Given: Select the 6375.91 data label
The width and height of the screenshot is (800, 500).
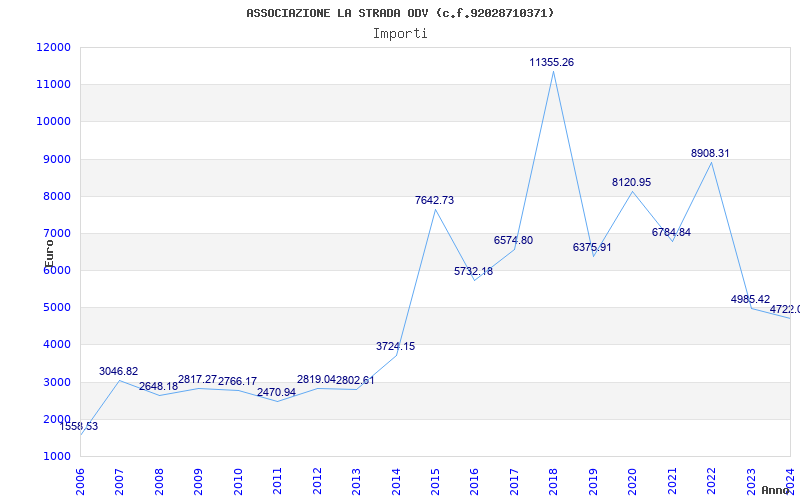Looking at the screenshot, I should 592,247.
